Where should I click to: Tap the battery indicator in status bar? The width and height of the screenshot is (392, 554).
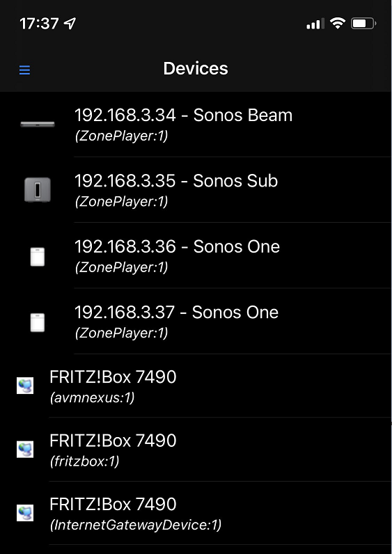pyautogui.click(x=363, y=24)
